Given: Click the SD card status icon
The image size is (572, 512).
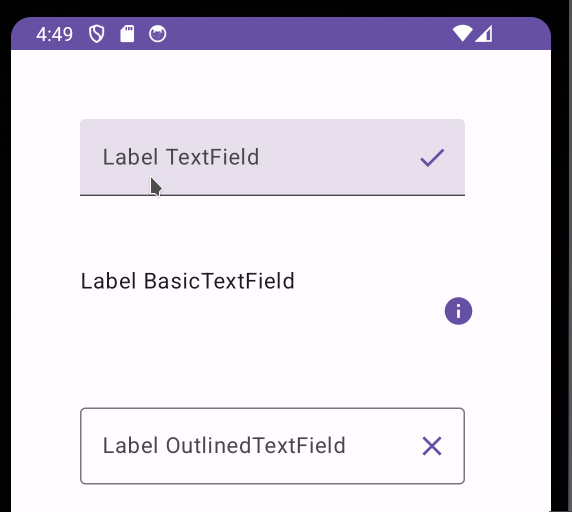Looking at the screenshot, I should click(x=127, y=34).
